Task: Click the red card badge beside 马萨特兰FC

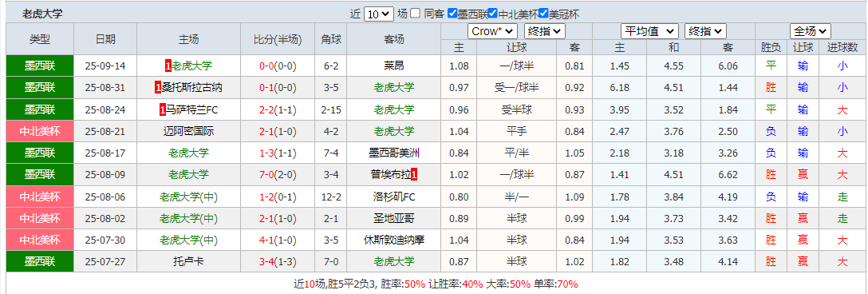Action: tap(162, 109)
